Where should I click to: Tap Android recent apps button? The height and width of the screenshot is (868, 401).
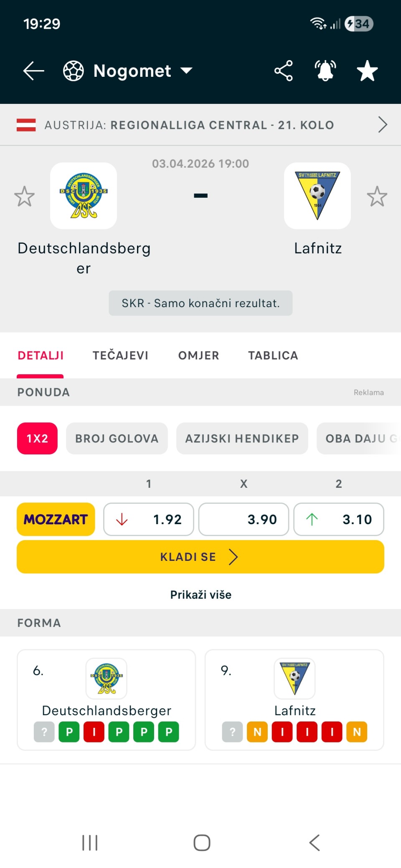[90, 843]
